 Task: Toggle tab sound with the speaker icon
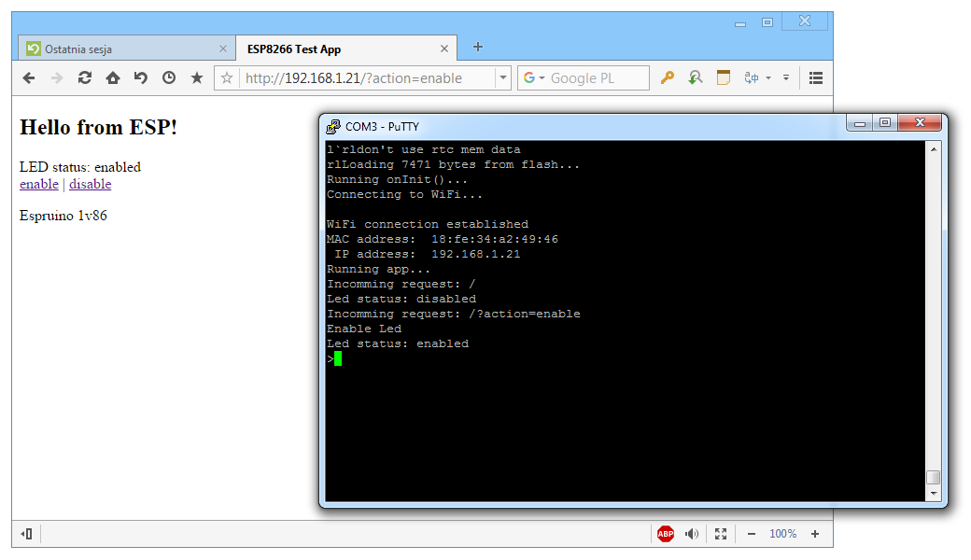coord(692,534)
